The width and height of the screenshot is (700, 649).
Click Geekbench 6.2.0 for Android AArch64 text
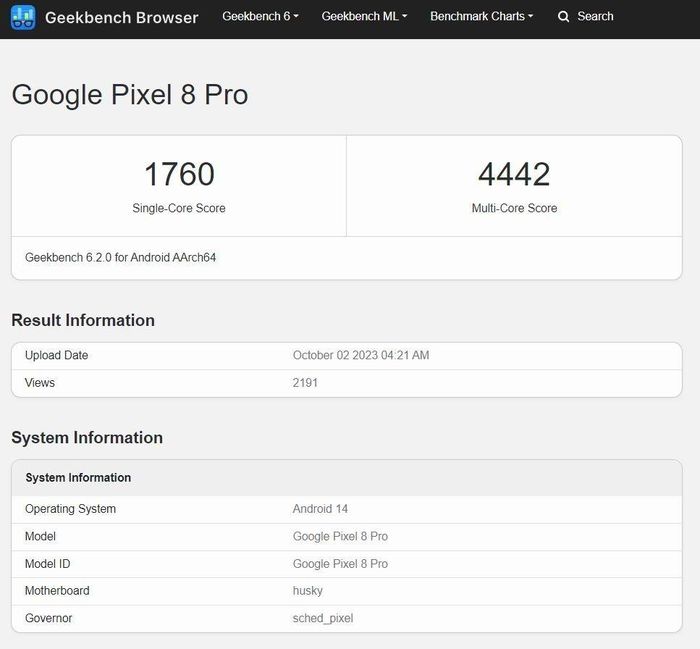[x=121, y=258]
